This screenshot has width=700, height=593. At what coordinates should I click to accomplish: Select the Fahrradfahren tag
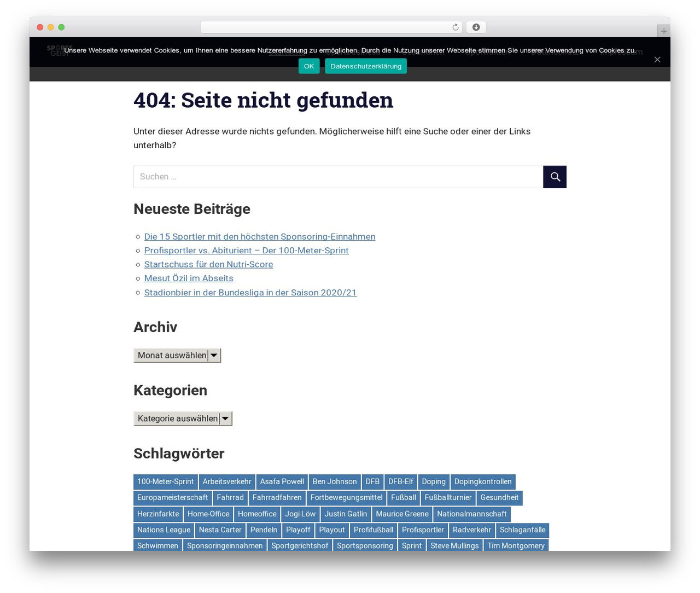pyautogui.click(x=277, y=498)
